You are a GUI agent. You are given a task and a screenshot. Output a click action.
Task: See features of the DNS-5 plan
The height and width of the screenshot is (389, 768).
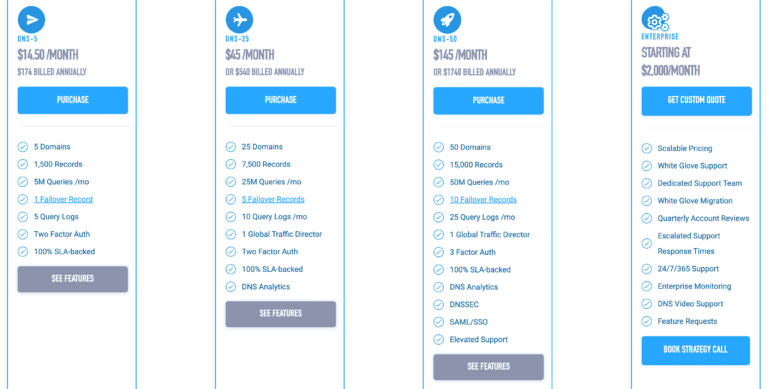pos(72,279)
